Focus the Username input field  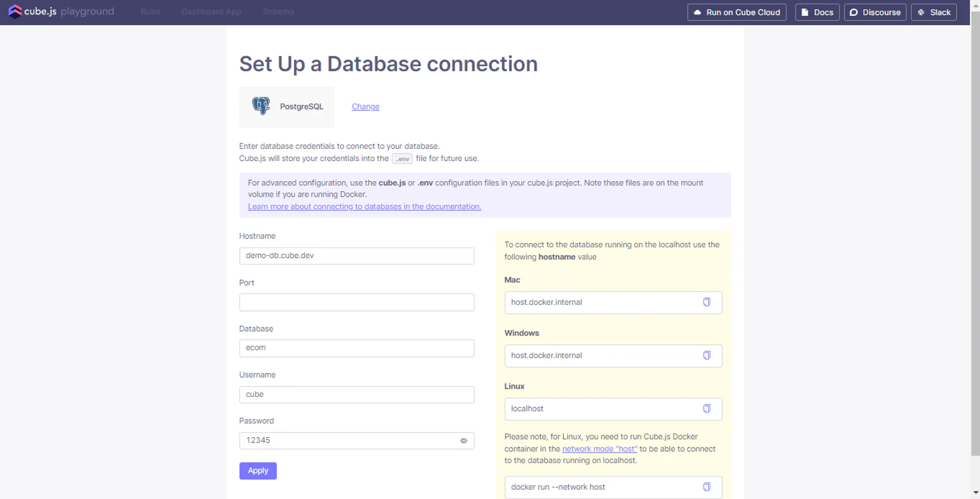(x=356, y=395)
